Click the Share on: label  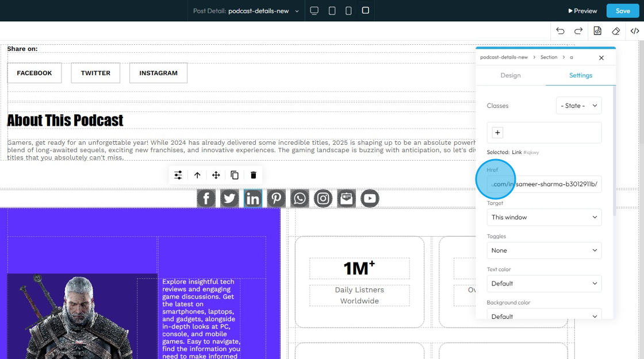point(22,49)
